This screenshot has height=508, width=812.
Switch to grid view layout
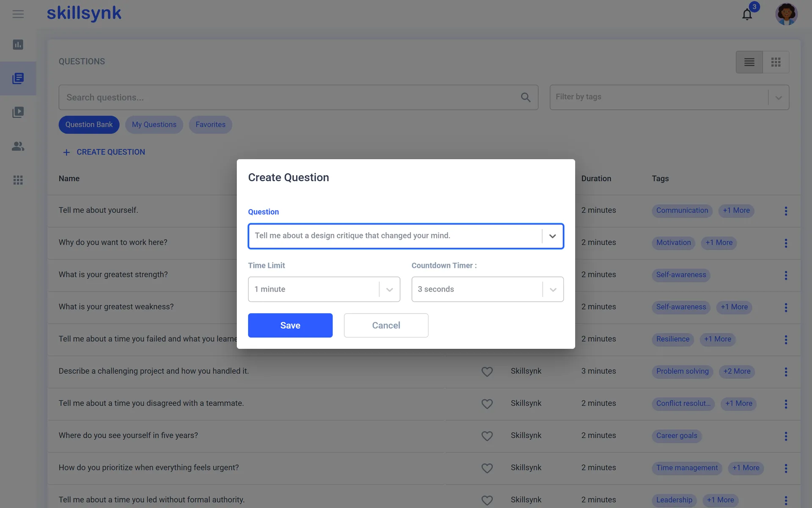click(x=776, y=62)
